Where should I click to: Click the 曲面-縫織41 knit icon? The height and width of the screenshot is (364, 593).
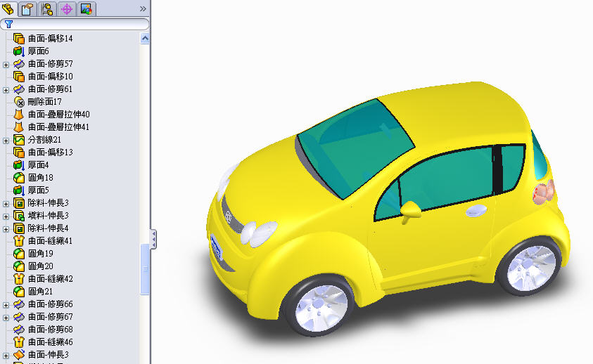pyautogui.click(x=19, y=241)
